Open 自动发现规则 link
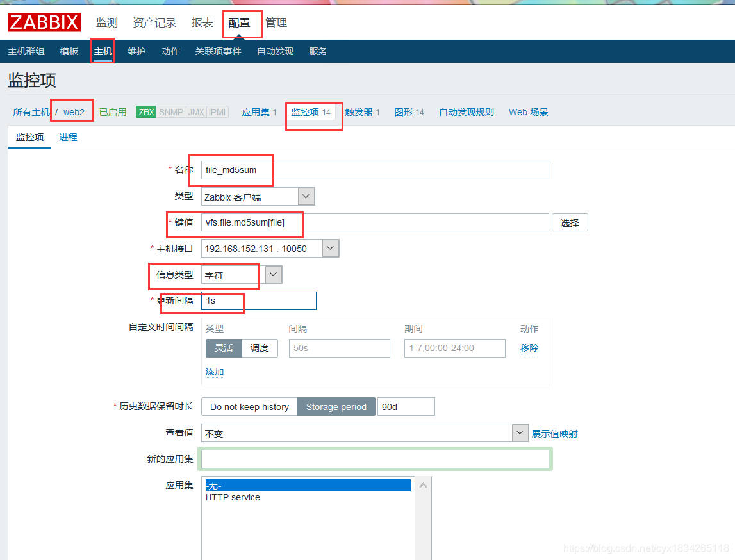 (x=467, y=112)
